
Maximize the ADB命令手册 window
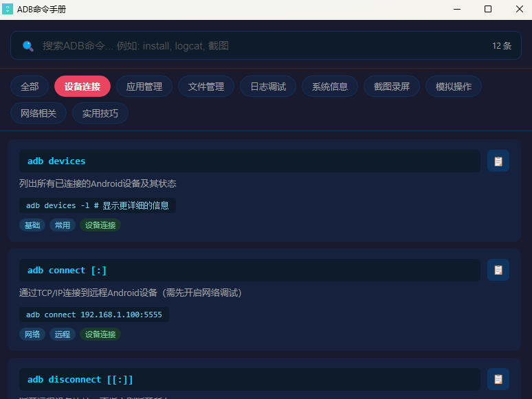(x=488, y=9)
